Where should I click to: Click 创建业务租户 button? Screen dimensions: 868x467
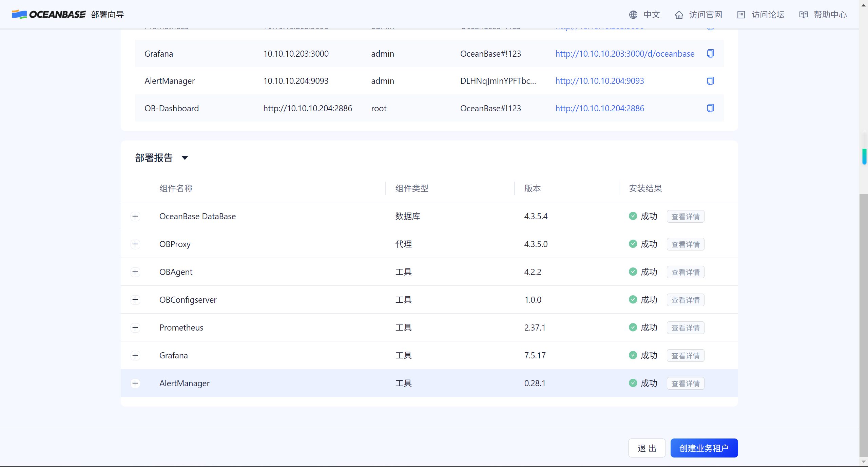click(704, 448)
